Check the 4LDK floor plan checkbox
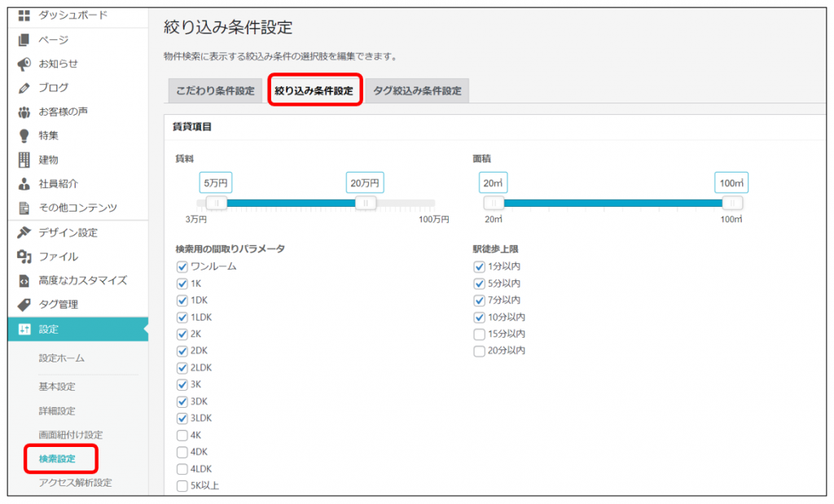The image size is (834, 504). [182, 469]
